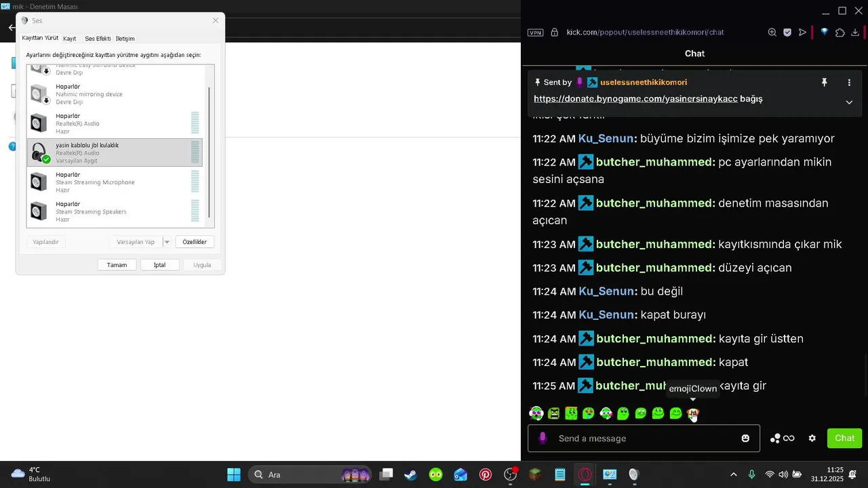Click the emojiClown emote in quick emotes
Image resolution: width=868 pixels, height=488 pixels.
pos(692,413)
